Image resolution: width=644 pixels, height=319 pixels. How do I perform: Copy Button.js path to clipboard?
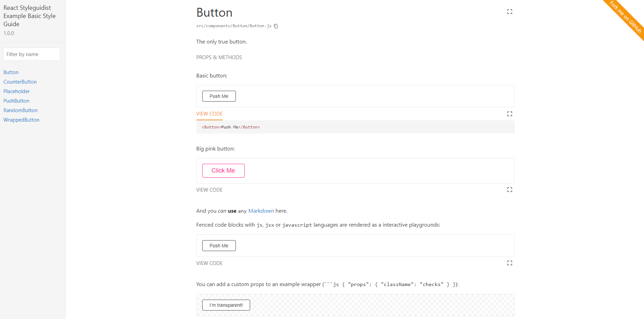coord(276,26)
